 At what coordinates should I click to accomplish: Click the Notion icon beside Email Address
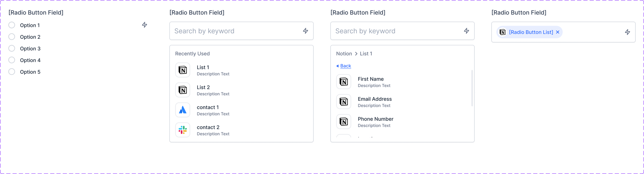click(x=344, y=102)
